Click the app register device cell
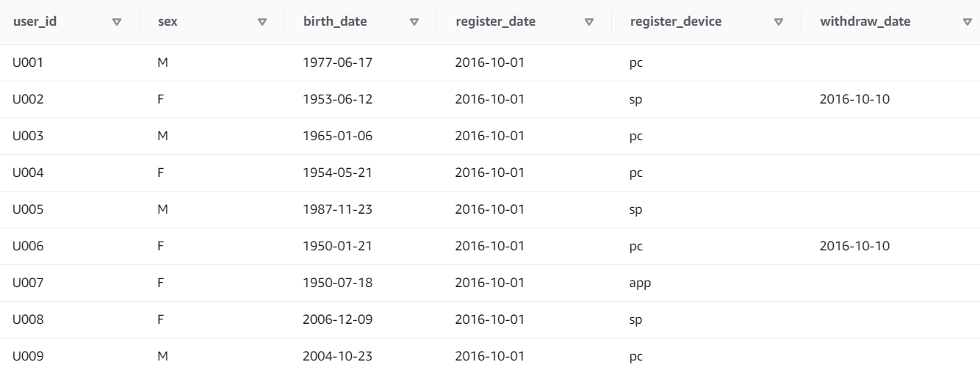This screenshot has height=373, width=980. pos(635,283)
